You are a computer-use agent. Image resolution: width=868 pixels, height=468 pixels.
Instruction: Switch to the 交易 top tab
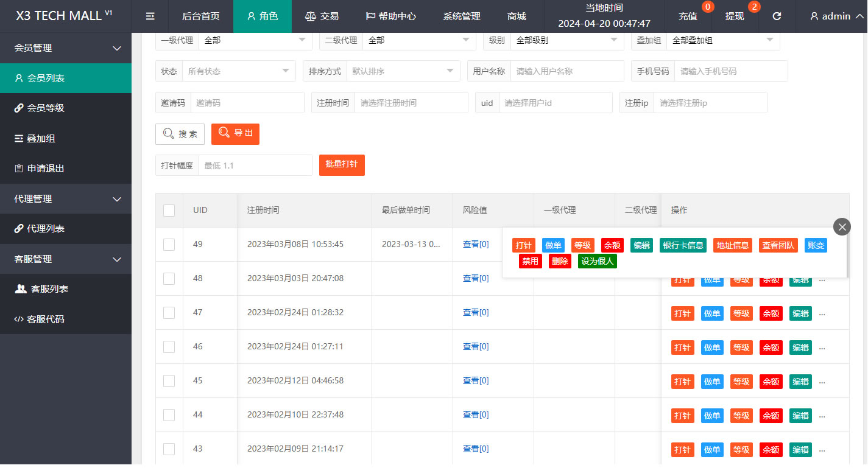[322, 16]
